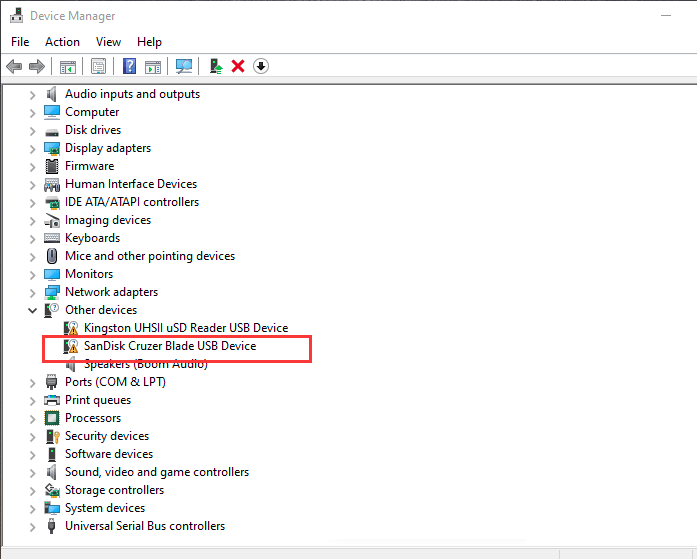Expand the Network adapters node
This screenshot has height=559, width=697.
coord(32,293)
